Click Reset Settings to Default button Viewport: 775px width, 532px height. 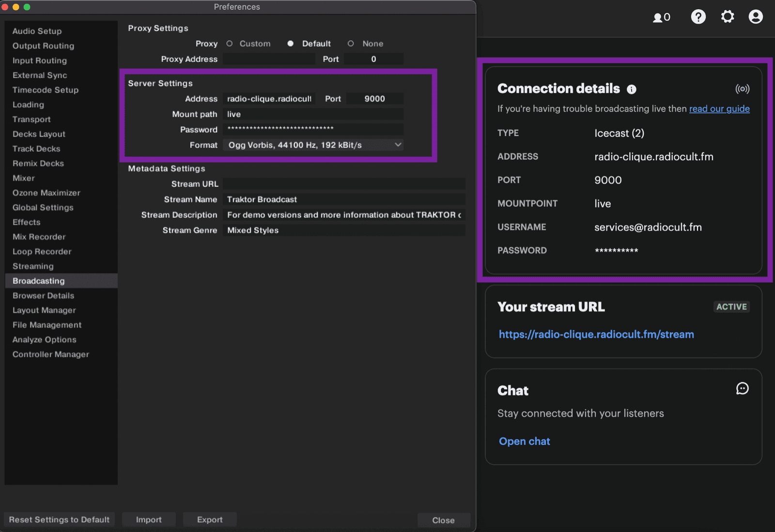tap(59, 519)
